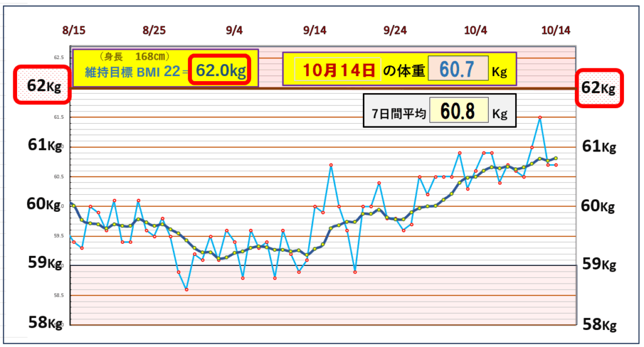This screenshot has width=644, height=347.
Task: Select the highest data point near 61.5 kg
Action: tap(540, 118)
